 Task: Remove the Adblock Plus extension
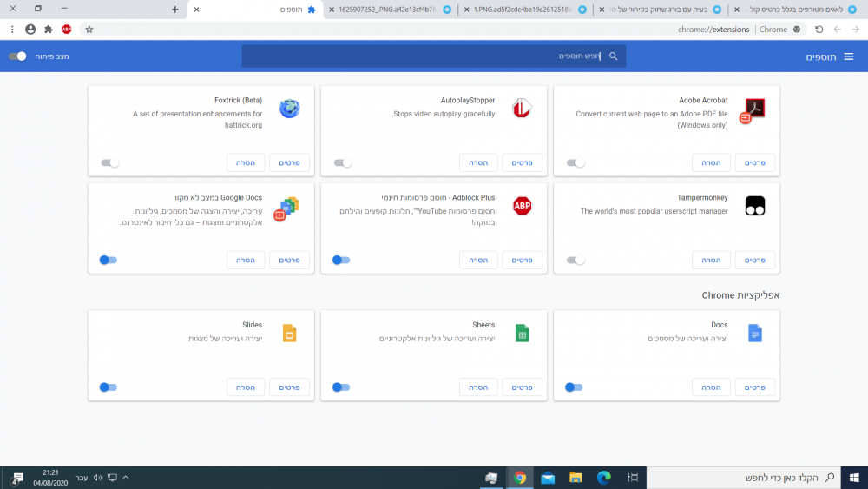tap(478, 261)
